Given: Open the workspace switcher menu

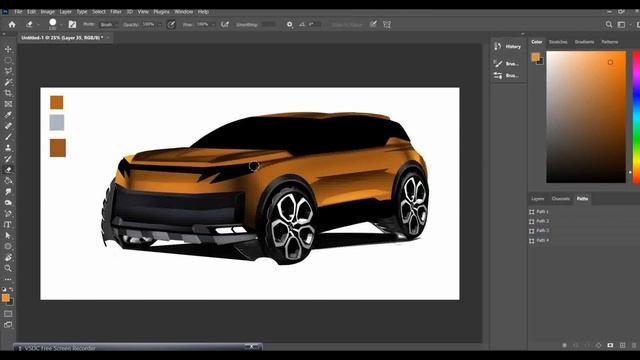Looking at the screenshot, I should [621, 24].
